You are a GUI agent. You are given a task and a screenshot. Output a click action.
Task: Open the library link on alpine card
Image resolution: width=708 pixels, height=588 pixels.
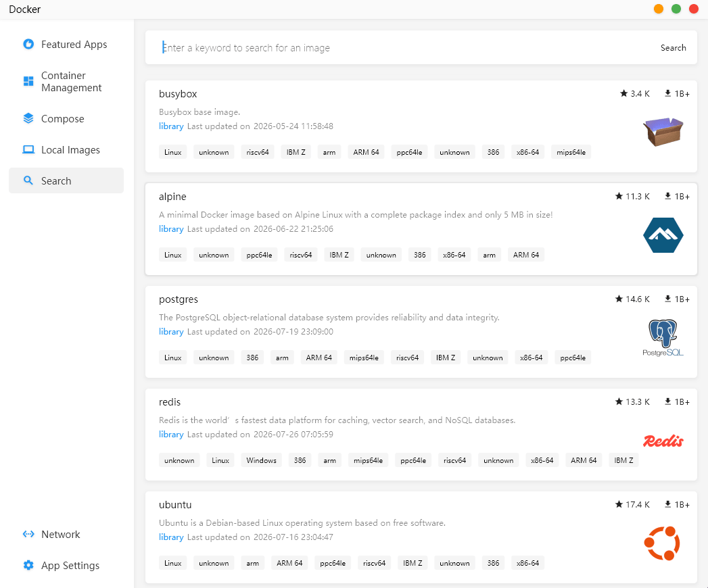171,229
